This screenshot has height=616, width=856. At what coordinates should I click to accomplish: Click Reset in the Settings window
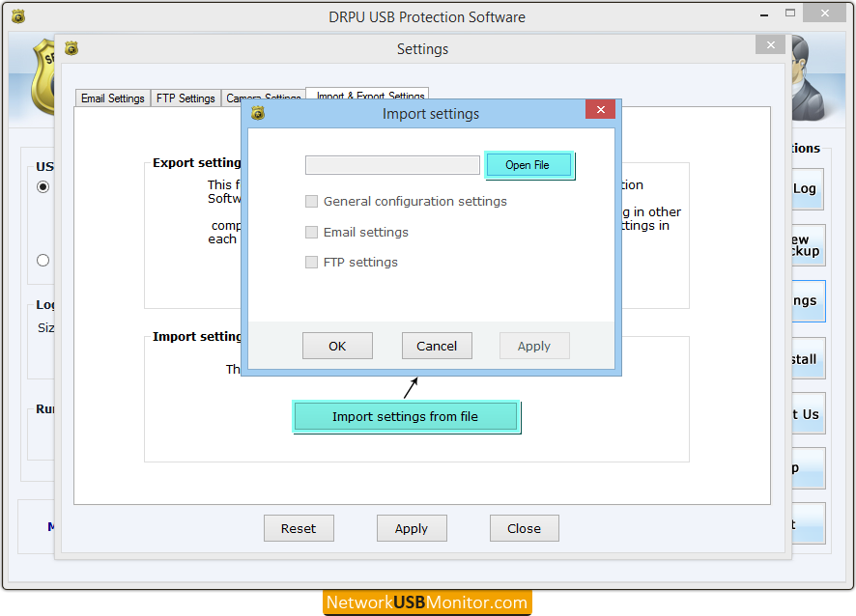[x=299, y=528]
